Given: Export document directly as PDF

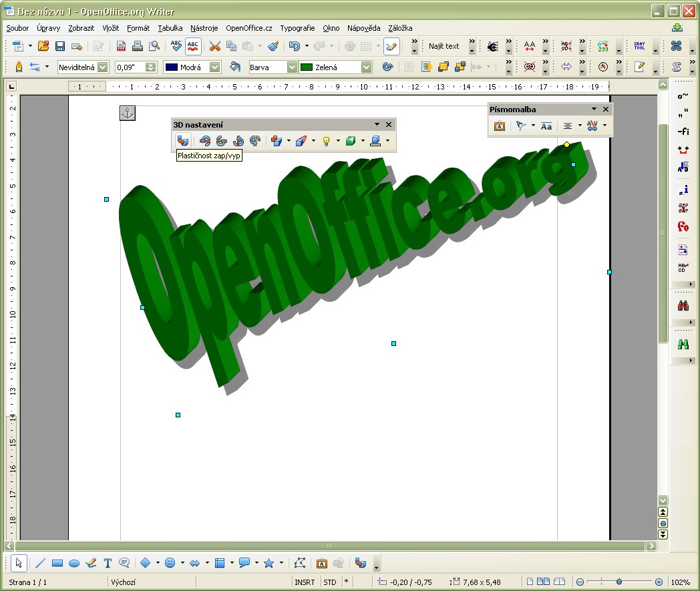Looking at the screenshot, I should click(x=121, y=45).
